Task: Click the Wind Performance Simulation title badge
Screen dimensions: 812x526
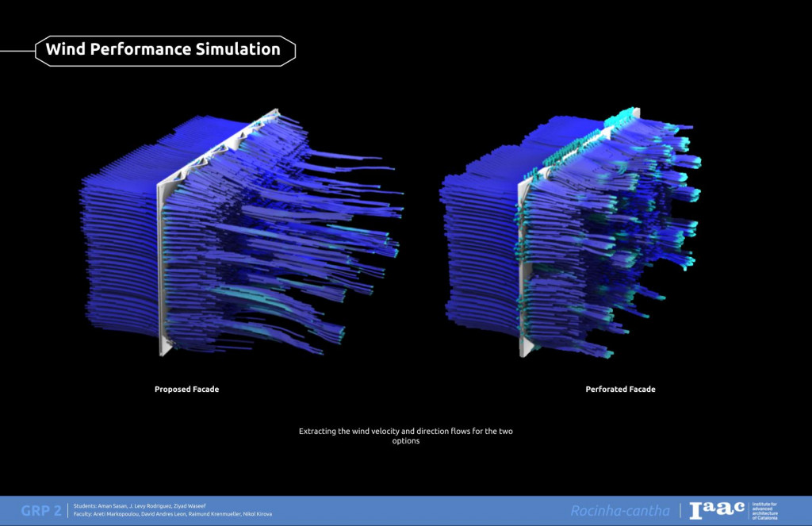Action: [163, 49]
